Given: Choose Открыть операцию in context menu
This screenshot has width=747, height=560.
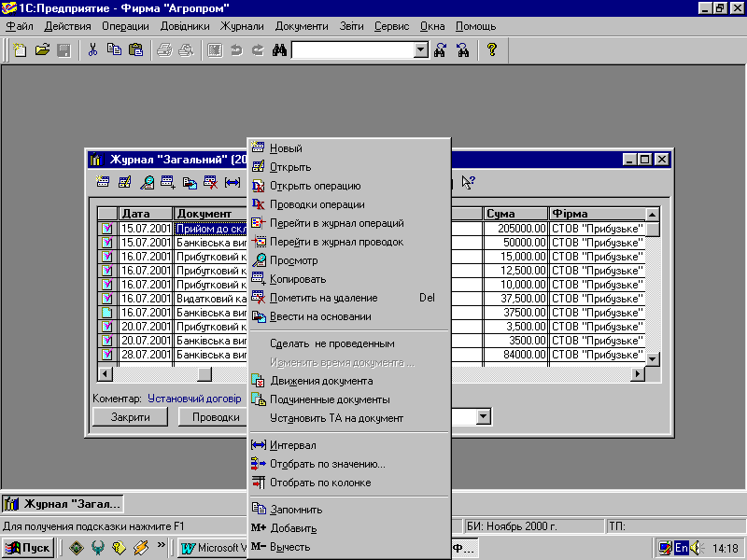Looking at the screenshot, I should 348,186.
